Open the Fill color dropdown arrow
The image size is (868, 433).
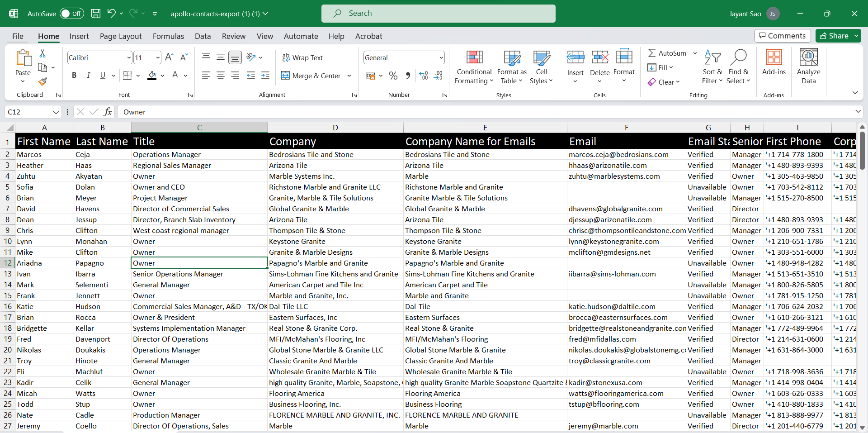point(162,76)
